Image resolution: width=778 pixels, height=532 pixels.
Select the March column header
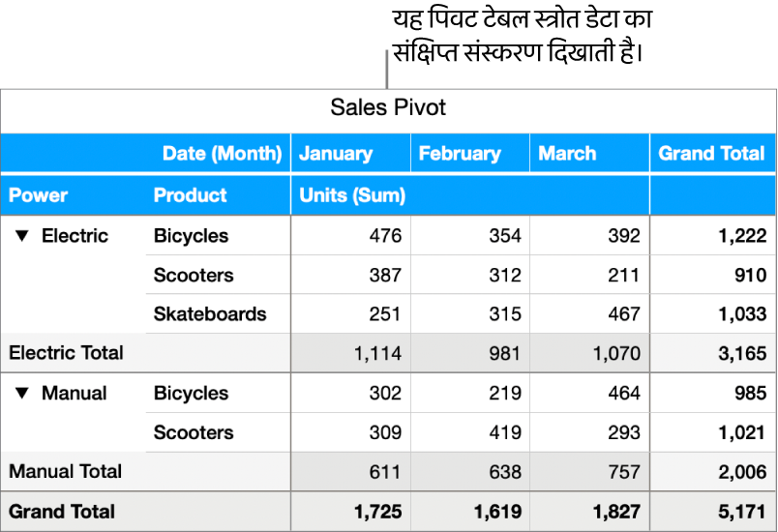tap(567, 153)
